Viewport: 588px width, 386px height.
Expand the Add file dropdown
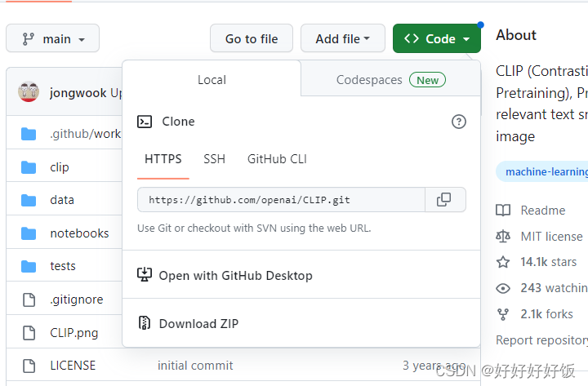pyautogui.click(x=343, y=38)
